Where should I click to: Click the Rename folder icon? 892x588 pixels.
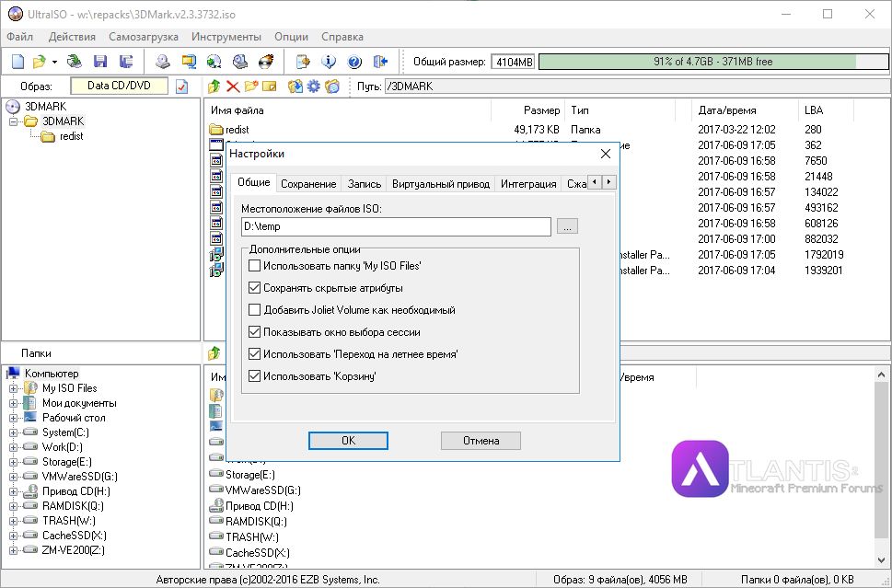pos(269,86)
